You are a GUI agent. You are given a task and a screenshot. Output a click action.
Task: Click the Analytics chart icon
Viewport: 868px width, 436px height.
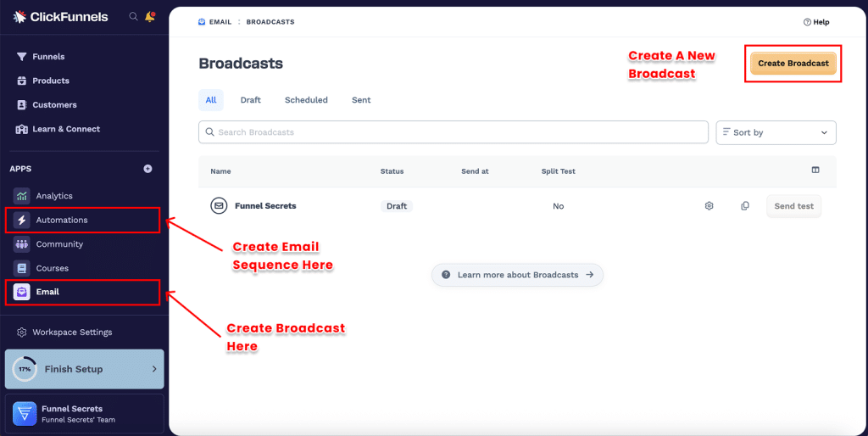(x=21, y=196)
